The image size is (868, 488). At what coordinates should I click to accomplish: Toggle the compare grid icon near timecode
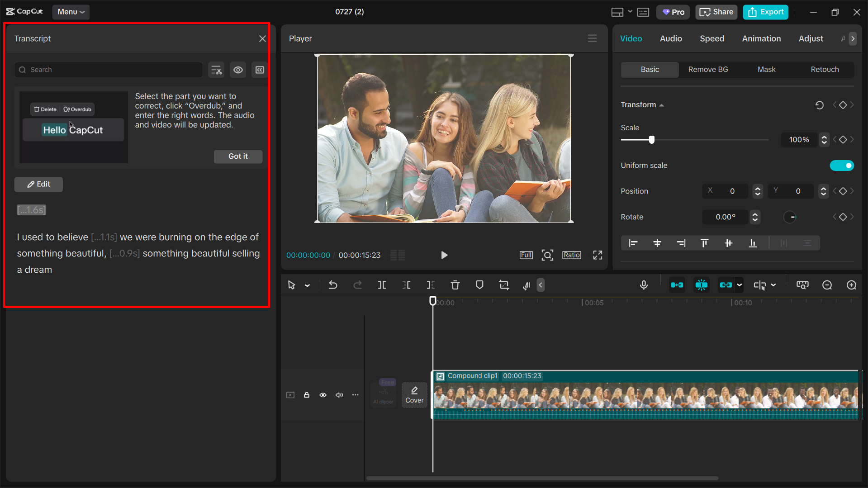(398, 255)
